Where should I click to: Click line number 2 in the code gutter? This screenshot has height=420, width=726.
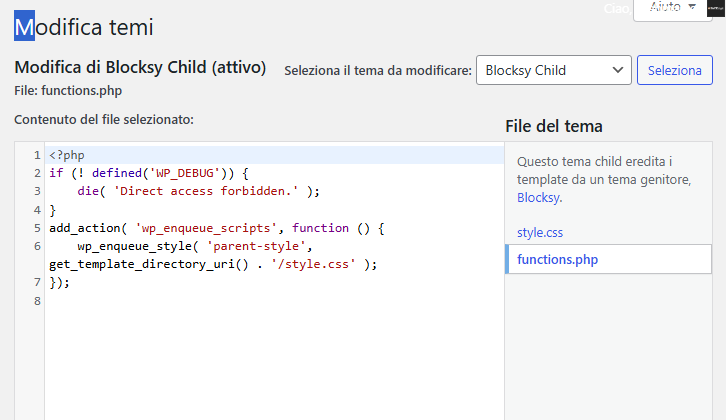[x=36, y=173]
